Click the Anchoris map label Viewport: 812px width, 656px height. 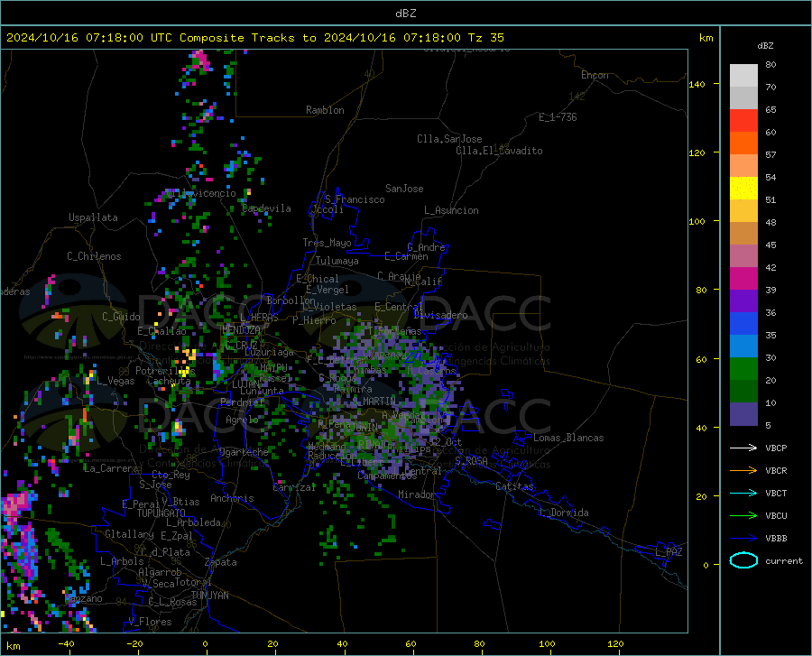click(232, 498)
